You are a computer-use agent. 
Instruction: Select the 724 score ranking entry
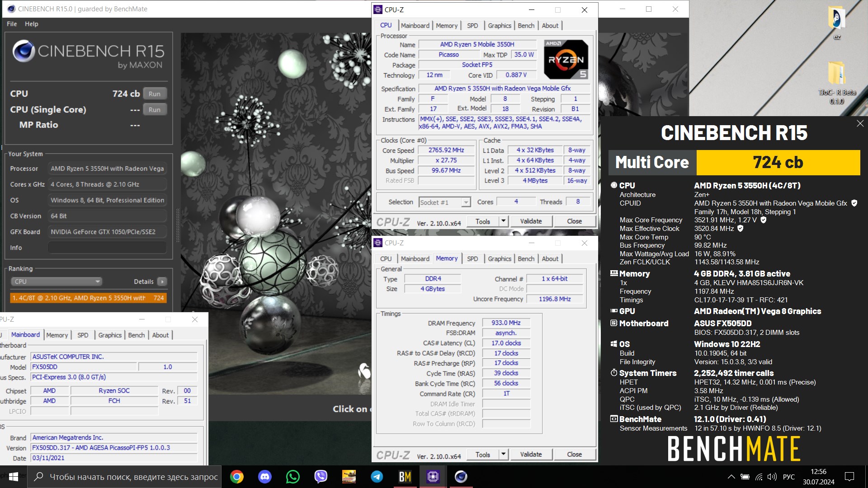coord(89,298)
